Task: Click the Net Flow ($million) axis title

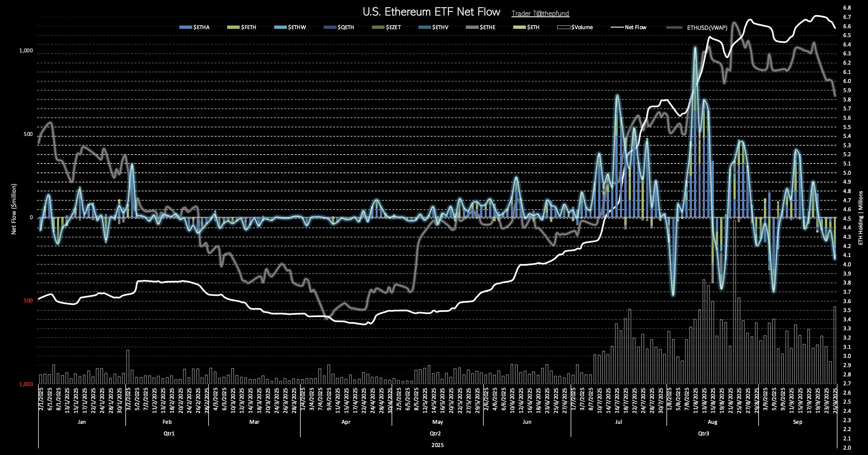Action: [14, 209]
